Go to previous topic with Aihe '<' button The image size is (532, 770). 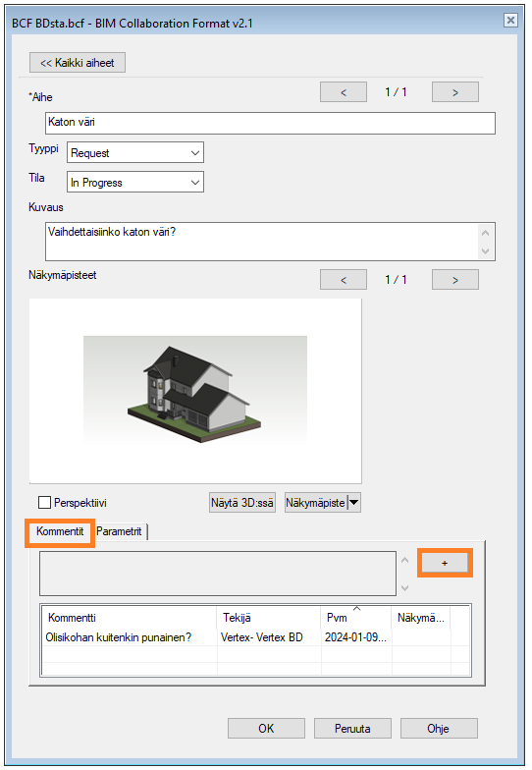(344, 92)
